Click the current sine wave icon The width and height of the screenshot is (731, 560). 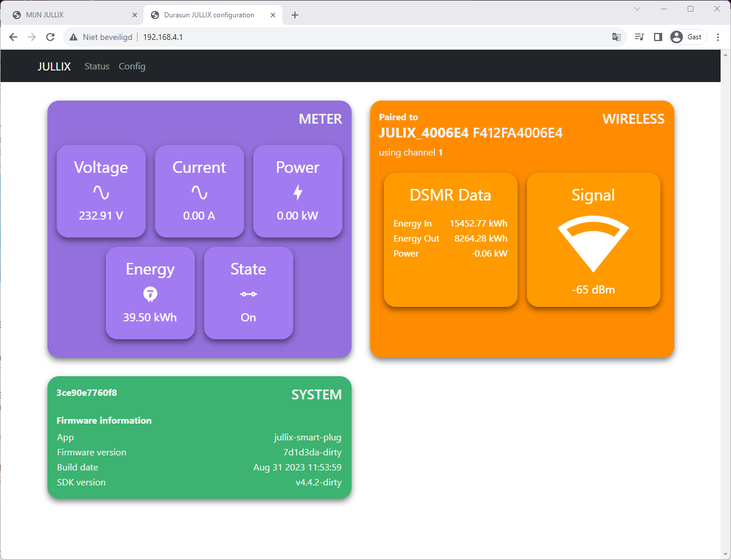[200, 192]
